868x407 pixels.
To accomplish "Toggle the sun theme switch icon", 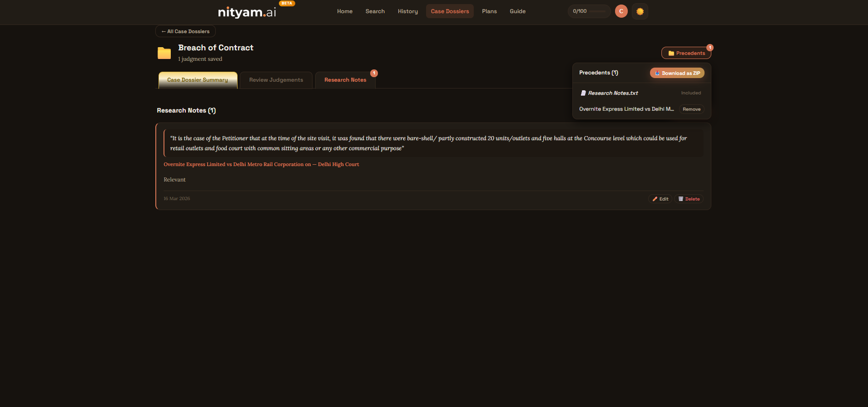I will click(640, 11).
